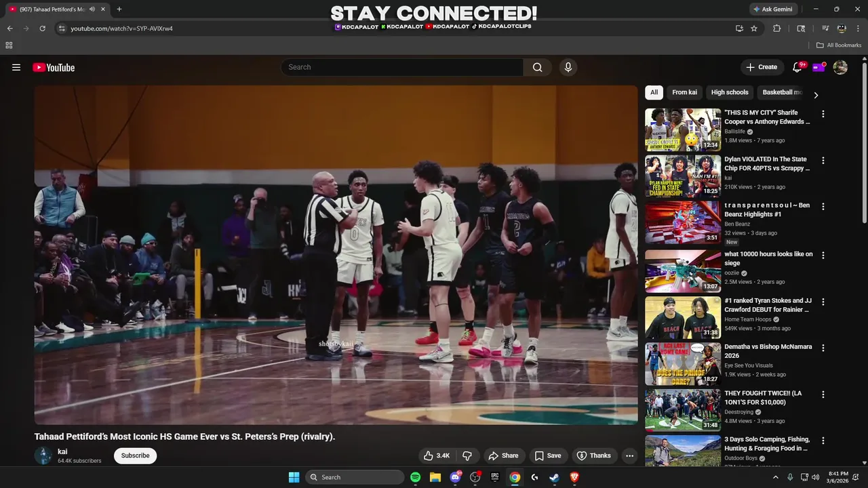Image resolution: width=868 pixels, height=488 pixels.
Task: Open options for THEY FOUGHT TWICE video
Action: tap(823, 394)
